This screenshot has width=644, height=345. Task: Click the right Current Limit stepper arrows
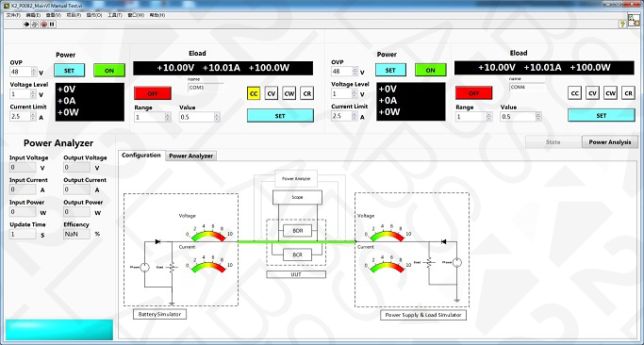pyautogui.click(x=355, y=116)
